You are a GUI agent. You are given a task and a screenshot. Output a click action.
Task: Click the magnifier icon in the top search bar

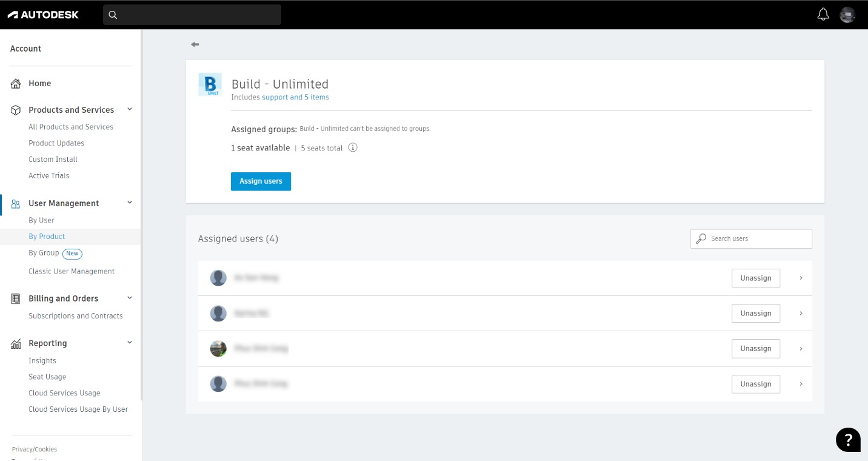click(x=113, y=15)
